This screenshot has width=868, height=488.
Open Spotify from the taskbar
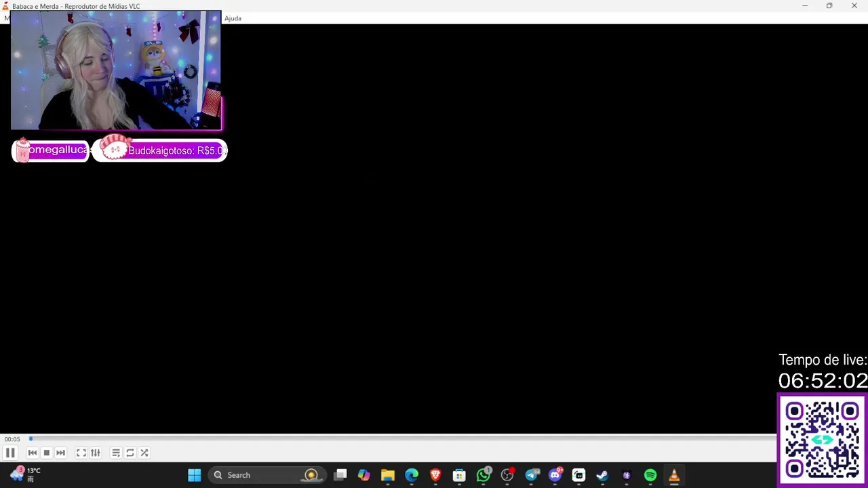coord(650,475)
